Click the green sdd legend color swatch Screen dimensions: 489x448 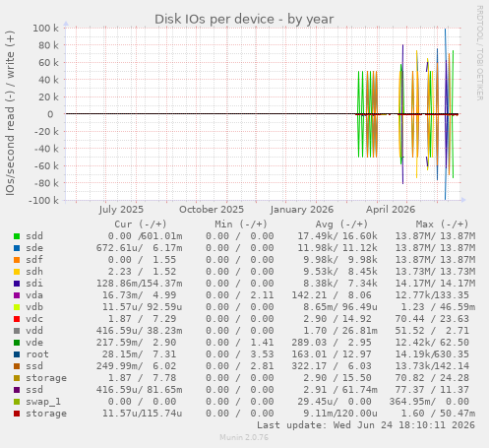(x=17, y=236)
